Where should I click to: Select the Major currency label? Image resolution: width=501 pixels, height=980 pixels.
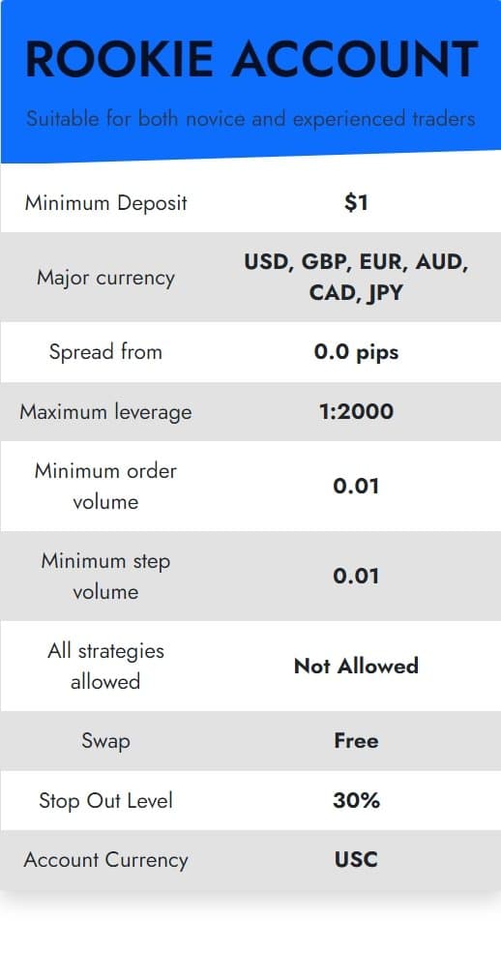(x=105, y=277)
